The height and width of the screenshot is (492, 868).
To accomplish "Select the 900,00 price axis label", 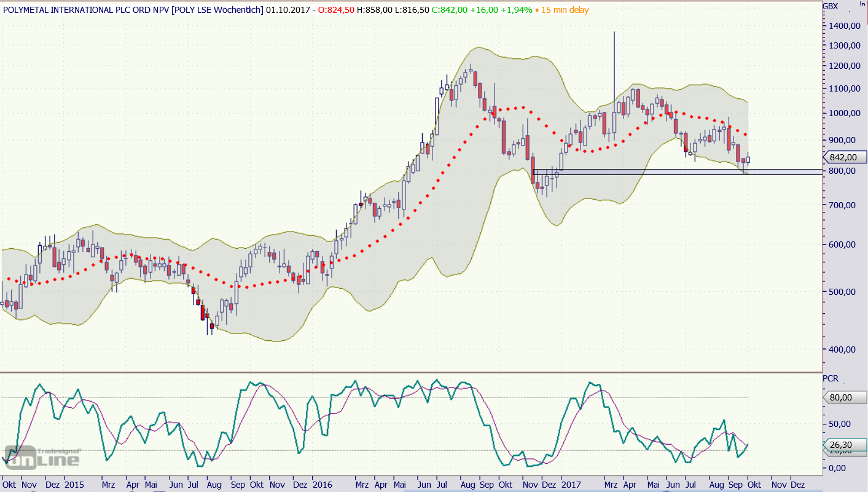I will pos(843,140).
